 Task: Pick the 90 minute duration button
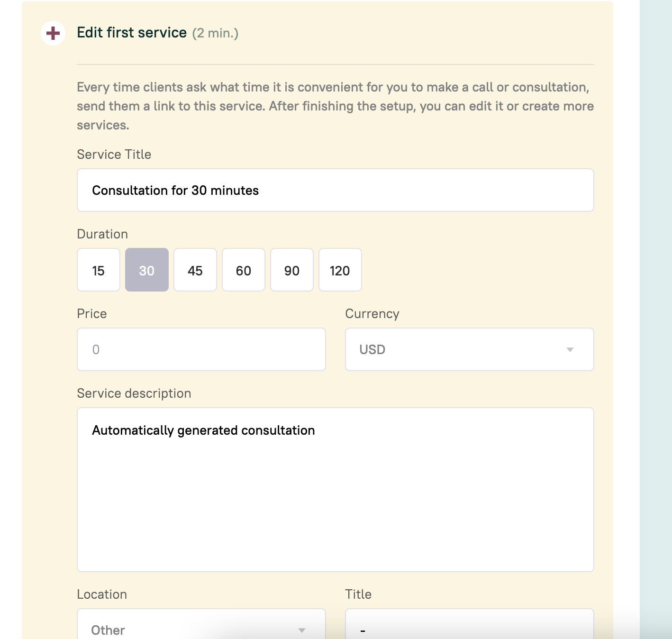(x=292, y=270)
